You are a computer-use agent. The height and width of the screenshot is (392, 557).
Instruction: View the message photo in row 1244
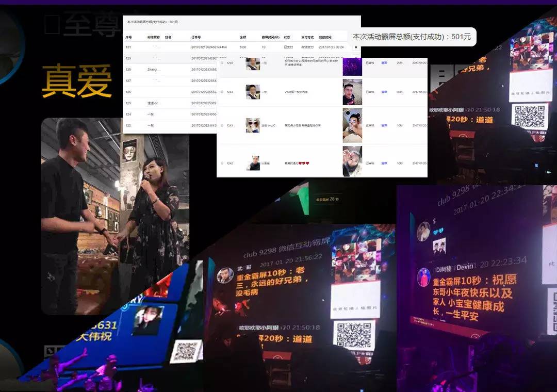(x=352, y=92)
